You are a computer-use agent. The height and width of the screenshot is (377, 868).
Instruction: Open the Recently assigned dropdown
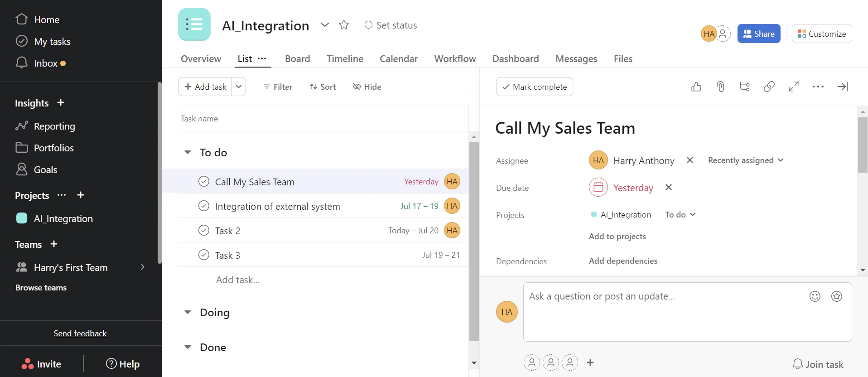point(745,160)
